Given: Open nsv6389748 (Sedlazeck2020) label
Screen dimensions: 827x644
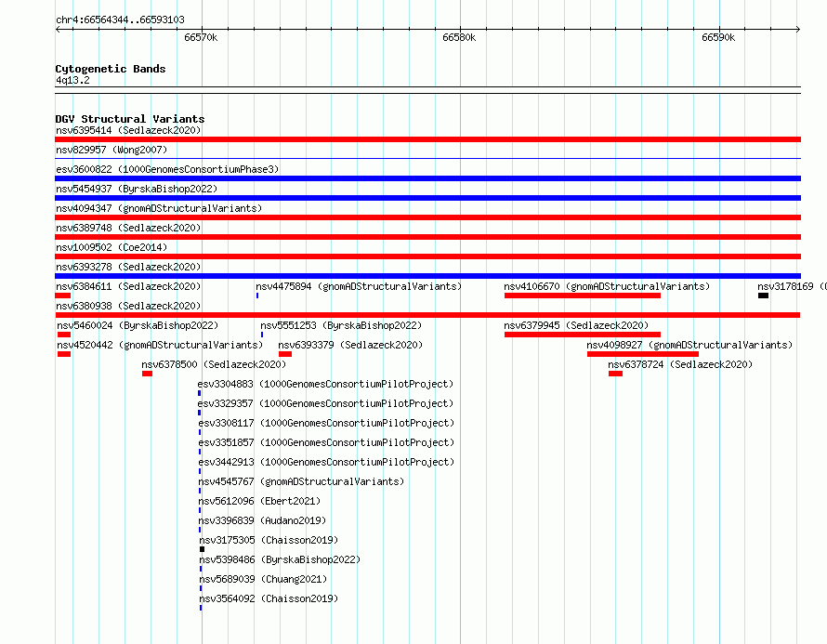Looking at the screenshot, I should click(128, 228).
